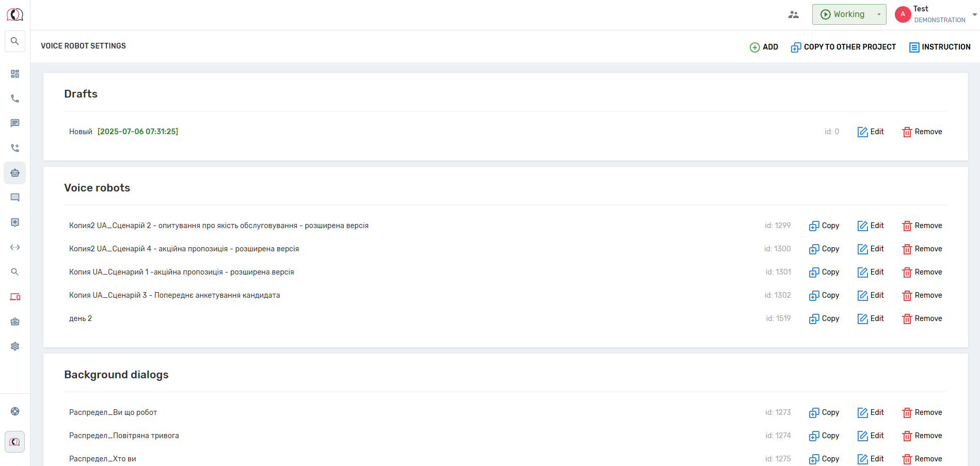Edit the Распредел_Повітряна тривога dialog
The height and width of the screenshot is (466, 980).
click(x=871, y=436)
